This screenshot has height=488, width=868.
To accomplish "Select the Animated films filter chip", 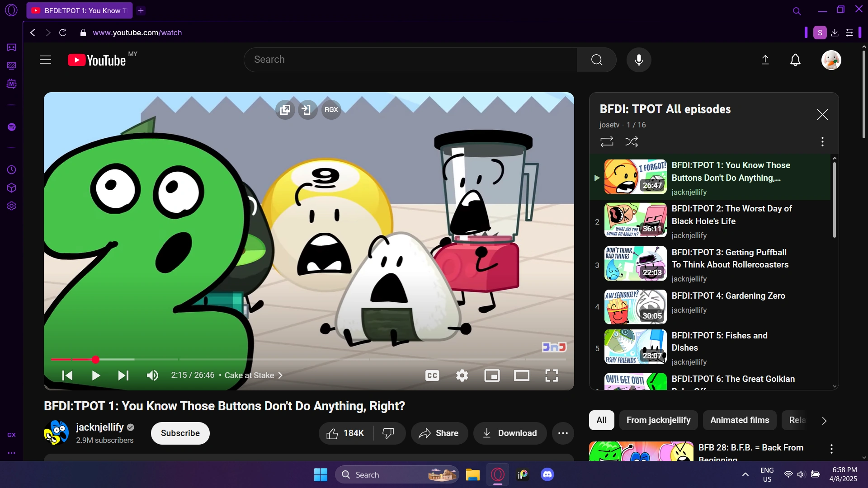I will 740,420.
